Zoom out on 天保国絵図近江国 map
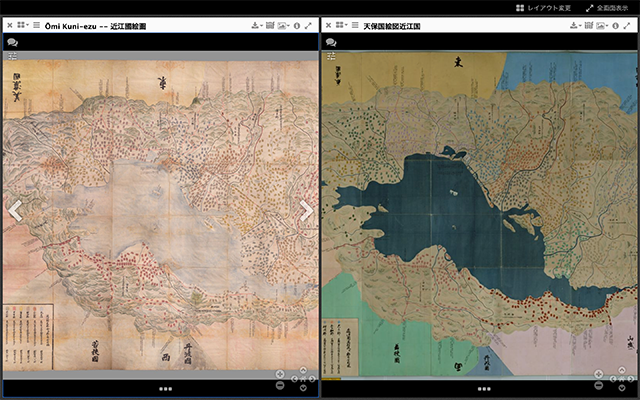The width and height of the screenshot is (640, 400). click(x=598, y=385)
